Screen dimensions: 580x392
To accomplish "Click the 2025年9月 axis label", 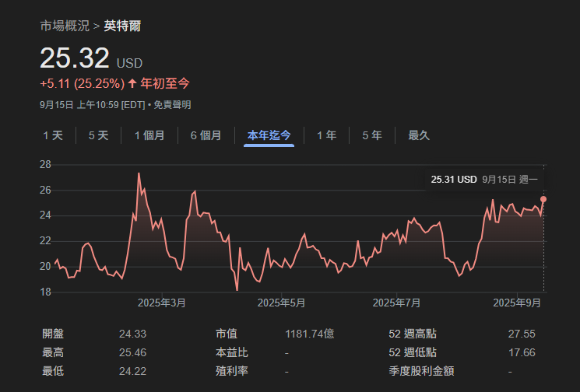I will pyautogui.click(x=517, y=303).
